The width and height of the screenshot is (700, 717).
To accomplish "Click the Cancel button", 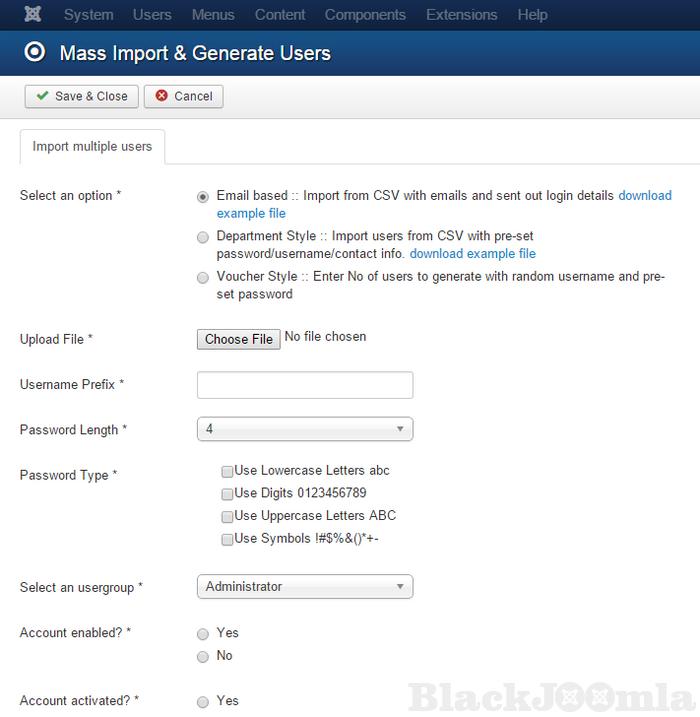I will tap(183, 96).
